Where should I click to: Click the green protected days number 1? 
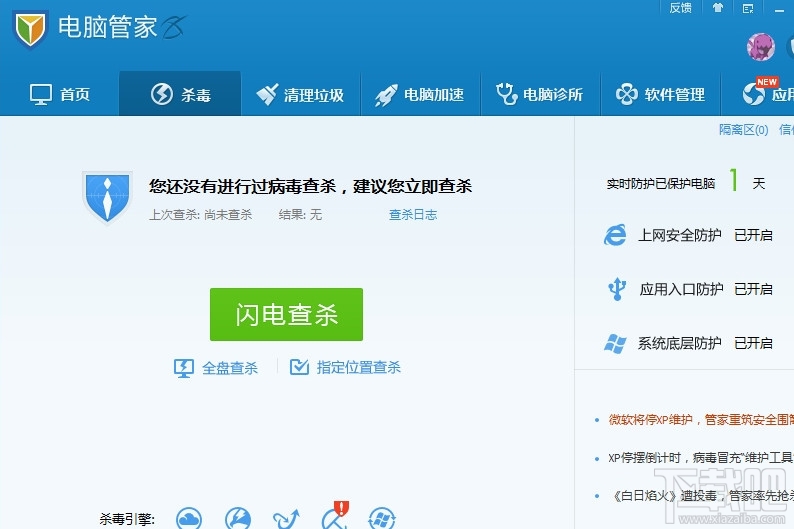coord(734,180)
